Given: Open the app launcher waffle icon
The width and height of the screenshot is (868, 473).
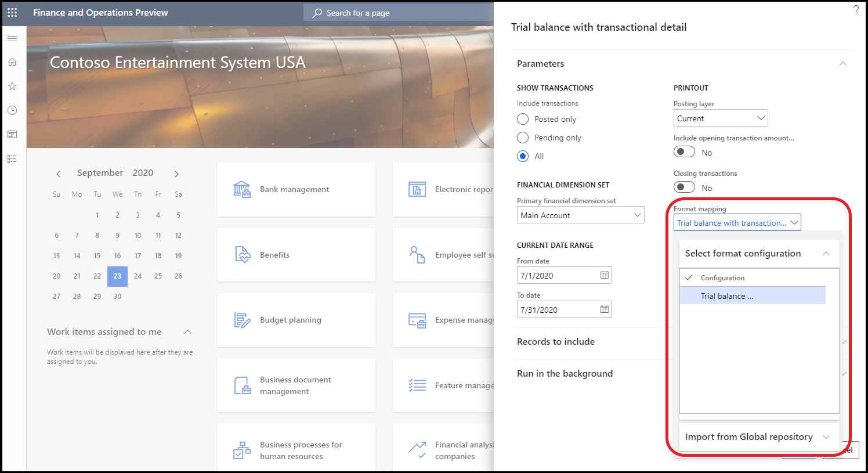Looking at the screenshot, I should coord(12,12).
